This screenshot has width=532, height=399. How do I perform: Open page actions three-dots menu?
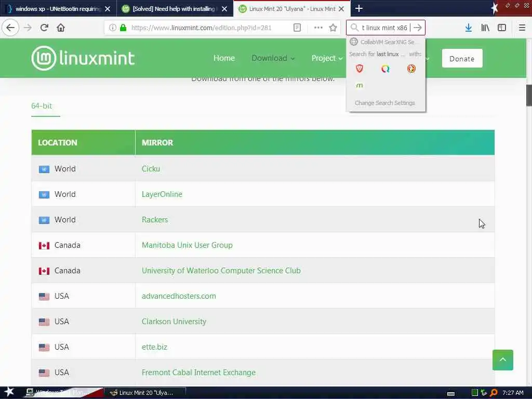318,28
